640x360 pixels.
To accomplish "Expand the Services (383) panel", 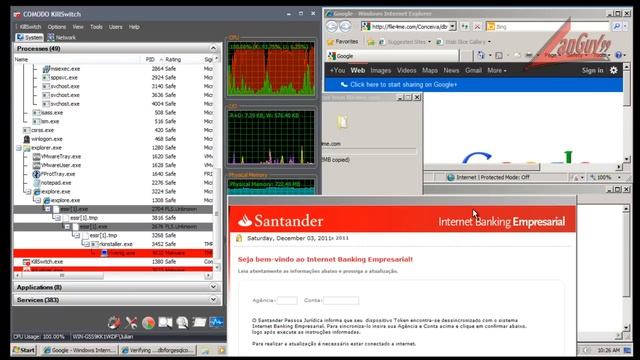I will [x=213, y=300].
